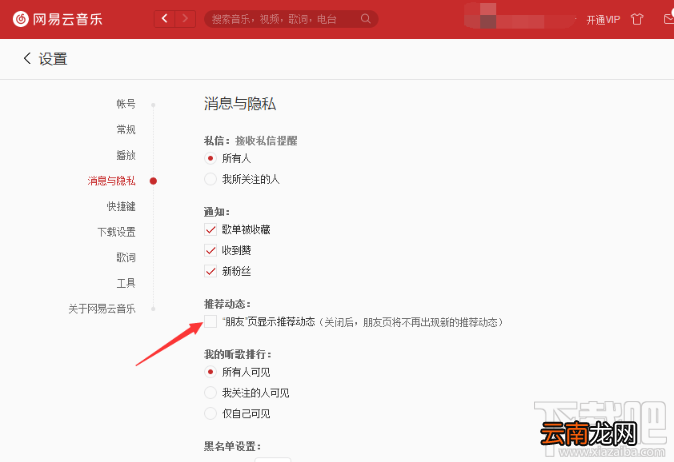Uncheck 新粉丝 notification

210,271
